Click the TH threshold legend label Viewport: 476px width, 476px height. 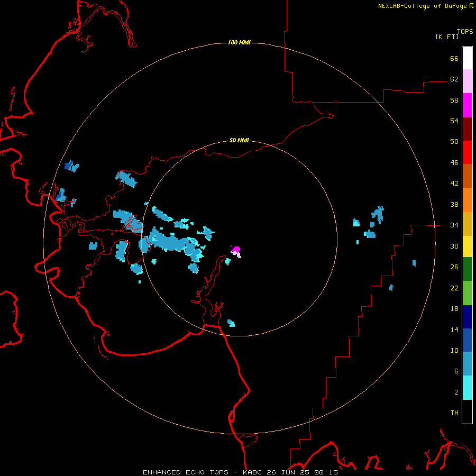[x=454, y=413]
